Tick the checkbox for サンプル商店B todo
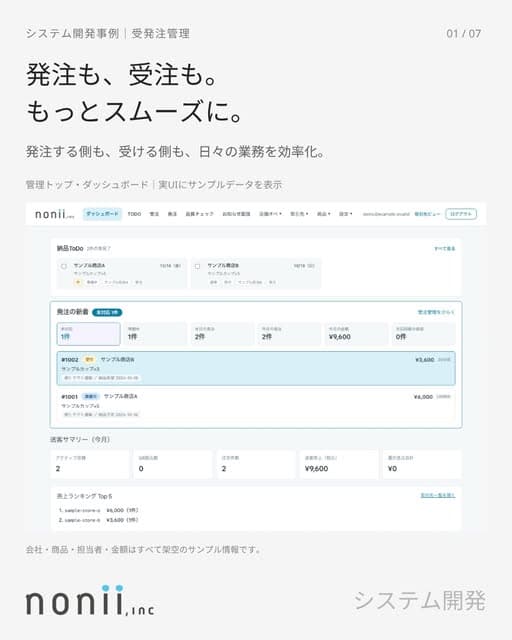 198,266
